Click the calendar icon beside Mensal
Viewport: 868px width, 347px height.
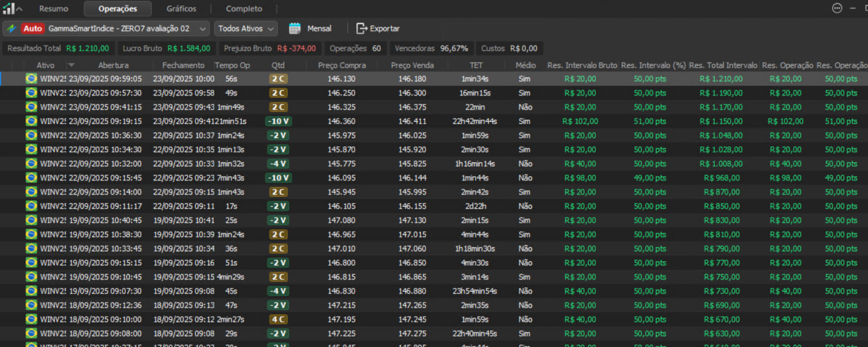pos(295,29)
